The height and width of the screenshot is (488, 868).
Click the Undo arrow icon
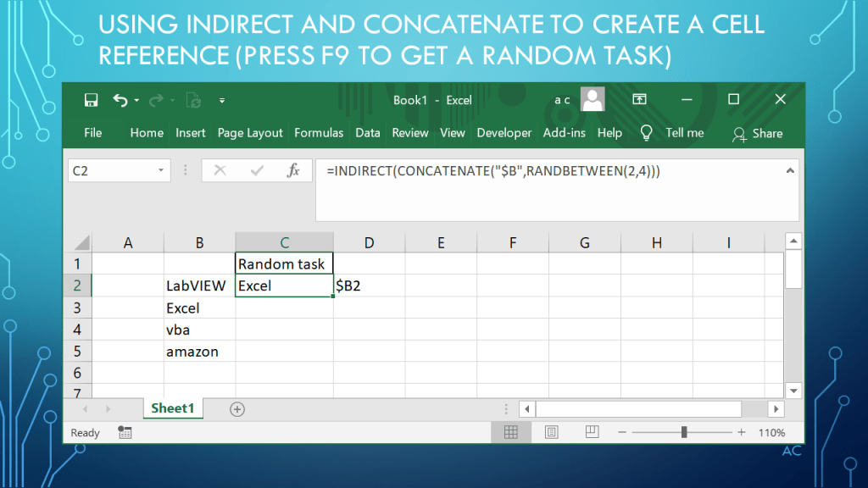(x=120, y=100)
